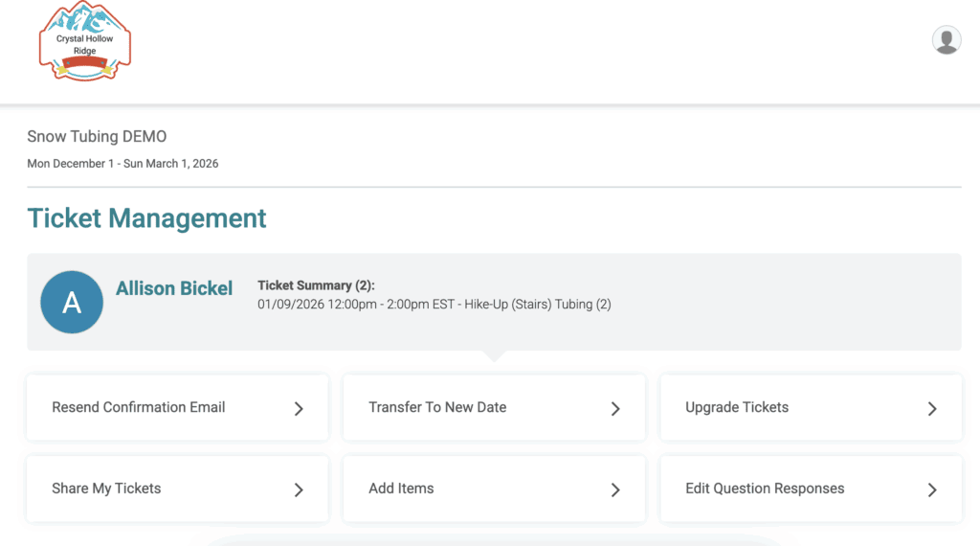Click chevron arrow on Resend Confirmation Email
The height and width of the screenshot is (546, 980).
point(299,408)
